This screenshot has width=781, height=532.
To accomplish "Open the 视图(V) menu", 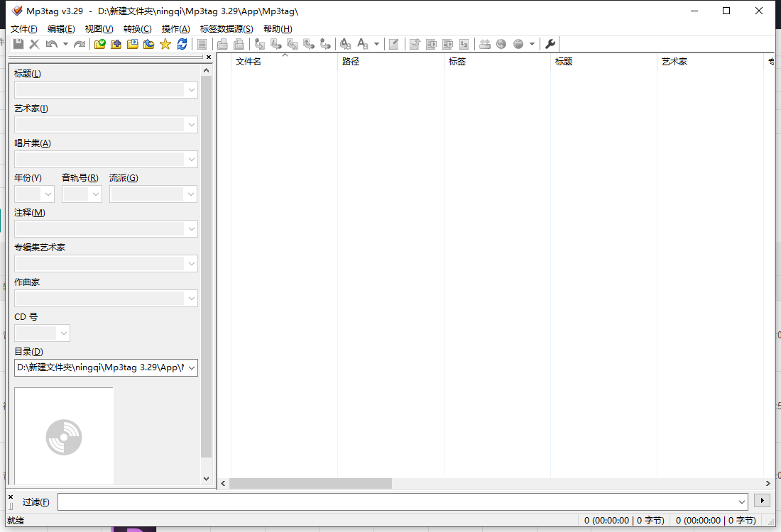I will (x=99, y=29).
